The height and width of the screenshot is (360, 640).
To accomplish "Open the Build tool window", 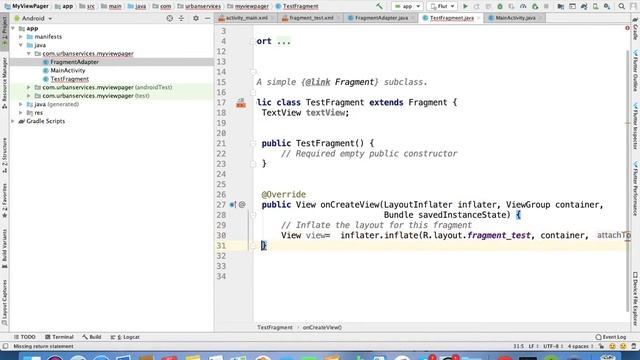I will 92,337.
